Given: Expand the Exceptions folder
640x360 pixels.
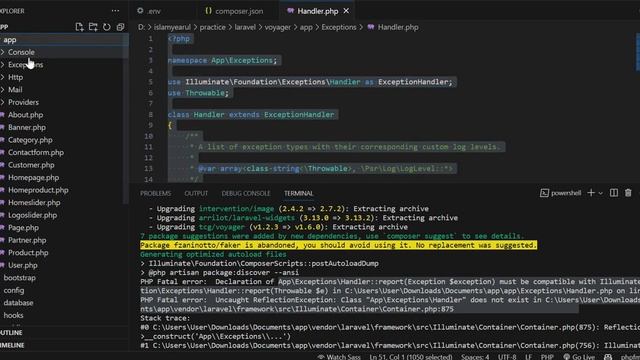Looking at the screenshot, I should click(x=25, y=64).
